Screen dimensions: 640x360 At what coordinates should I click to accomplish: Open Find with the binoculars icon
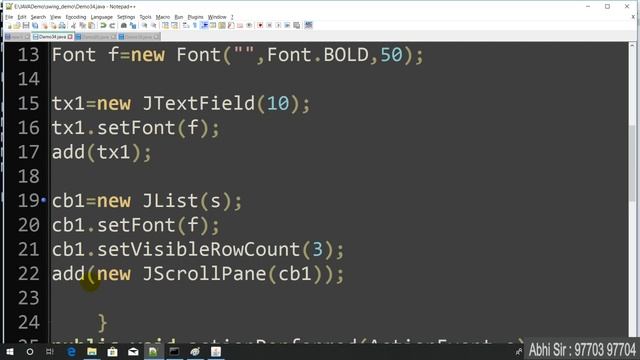124,25
